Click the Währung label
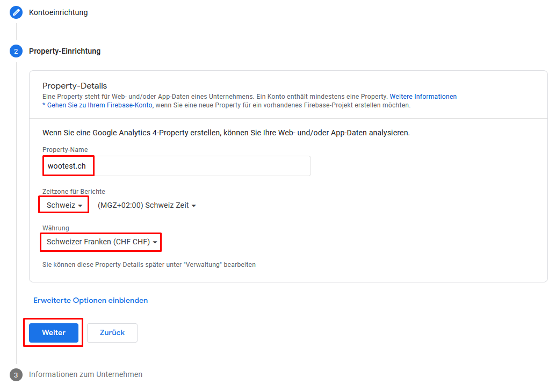Viewport: 556px width, 392px height. pos(56,228)
